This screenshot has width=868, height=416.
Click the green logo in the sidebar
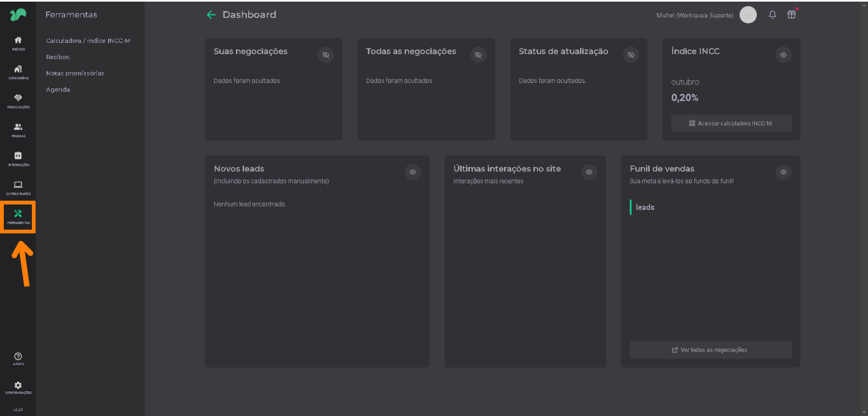(18, 15)
